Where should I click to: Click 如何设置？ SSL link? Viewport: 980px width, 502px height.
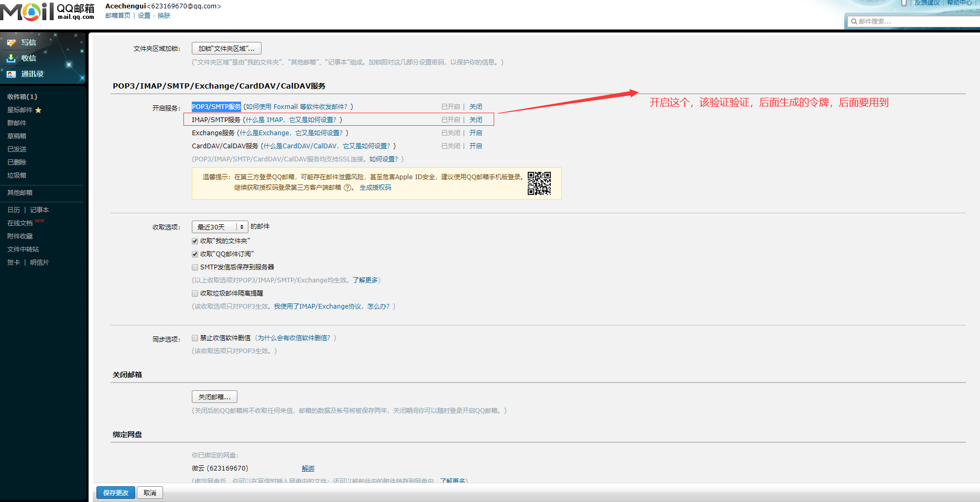click(384, 159)
